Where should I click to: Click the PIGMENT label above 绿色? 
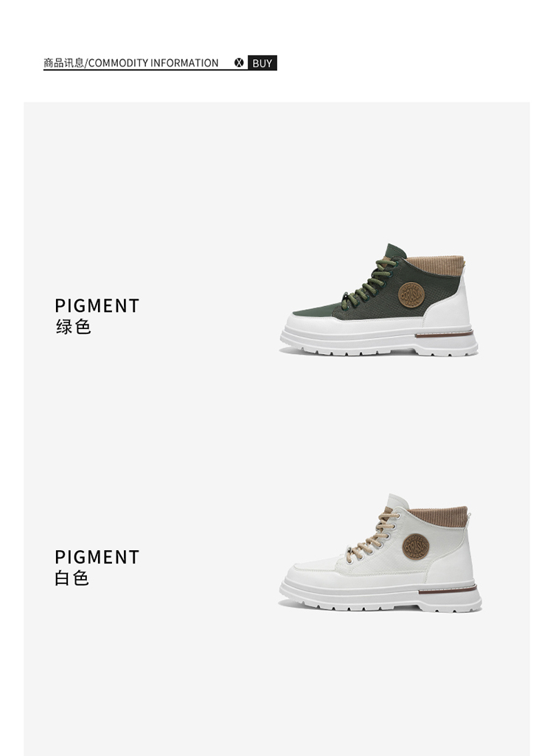tap(97, 305)
